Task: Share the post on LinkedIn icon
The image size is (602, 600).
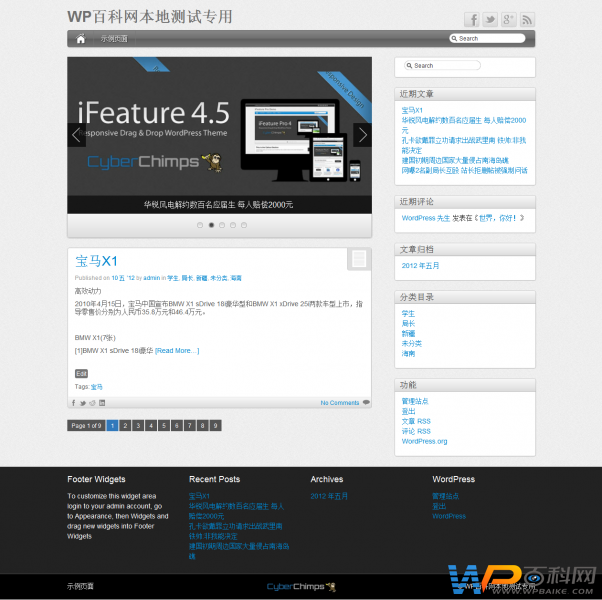Action: (x=102, y=403)
